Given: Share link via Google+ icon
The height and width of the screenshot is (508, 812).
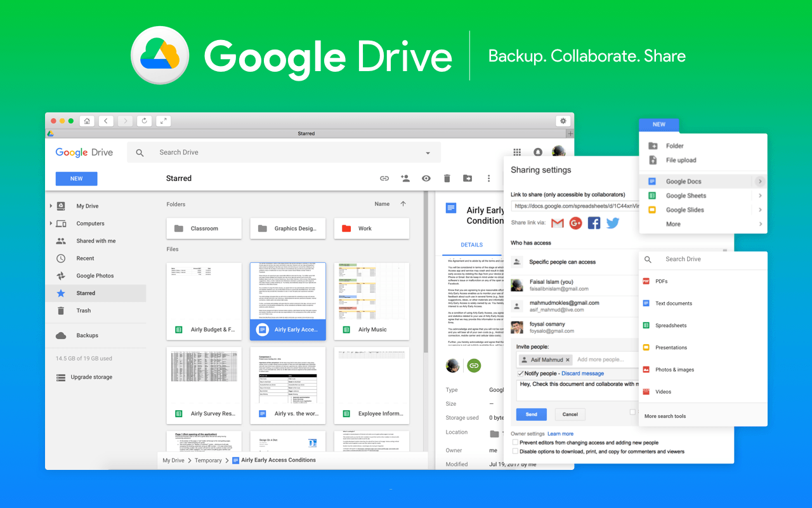Looking at the screenshot, I should tap(576, 223).
